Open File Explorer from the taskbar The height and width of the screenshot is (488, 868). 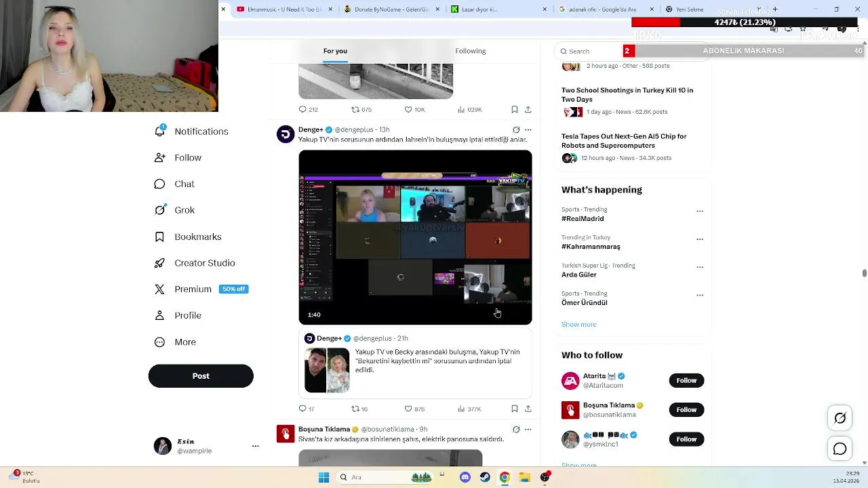click(x=525, y=477)
